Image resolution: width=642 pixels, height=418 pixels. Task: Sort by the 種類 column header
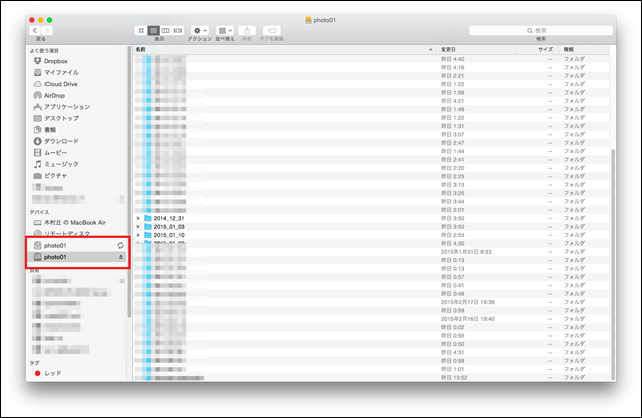click(584, 50)
